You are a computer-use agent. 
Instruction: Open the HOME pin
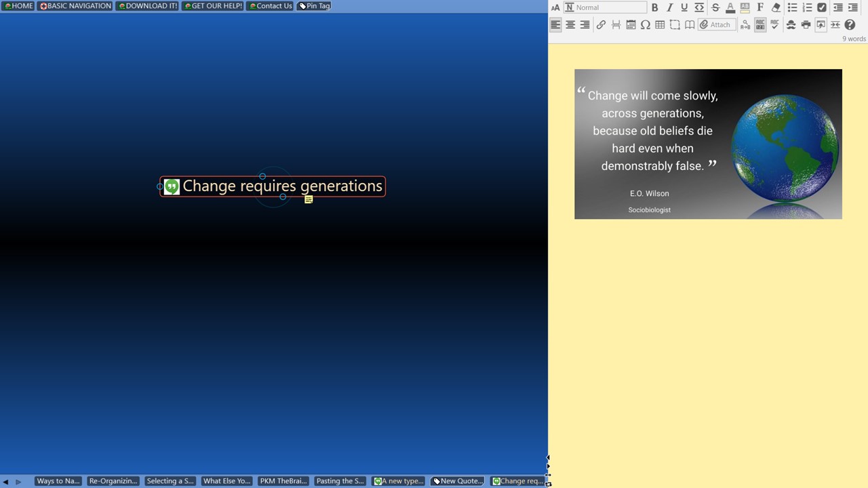(18, 6)
